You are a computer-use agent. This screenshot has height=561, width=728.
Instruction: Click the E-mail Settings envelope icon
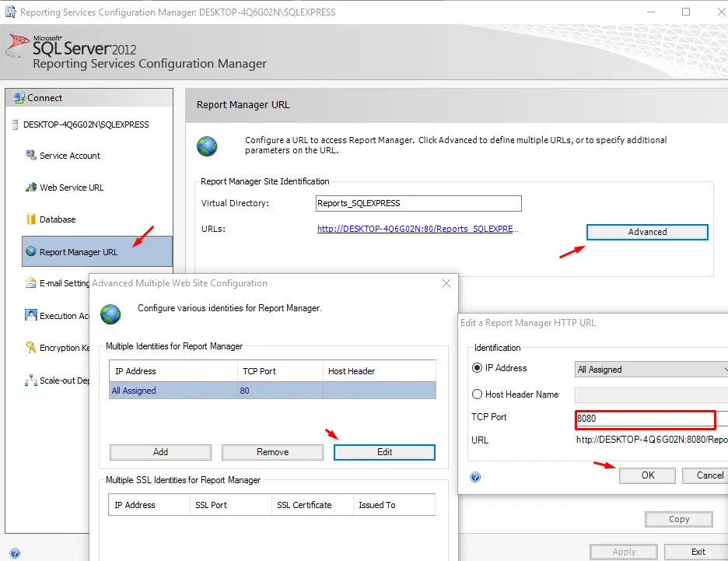(x=30, y=282)
